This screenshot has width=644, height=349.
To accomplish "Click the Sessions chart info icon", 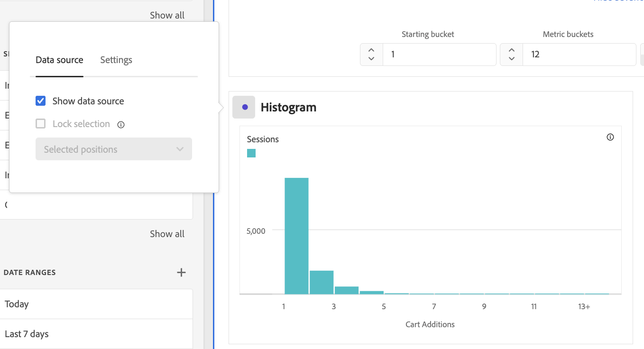I will (610, 138).
